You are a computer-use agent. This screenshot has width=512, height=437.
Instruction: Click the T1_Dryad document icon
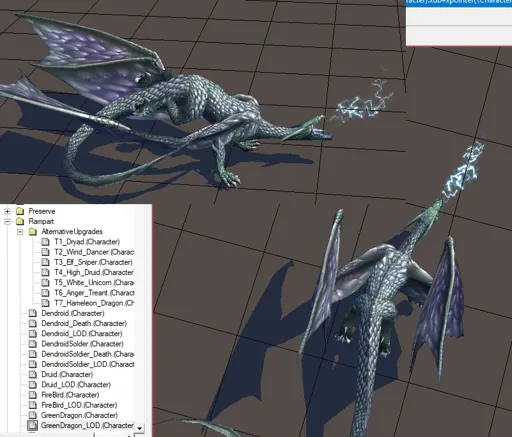coord(45,242)
